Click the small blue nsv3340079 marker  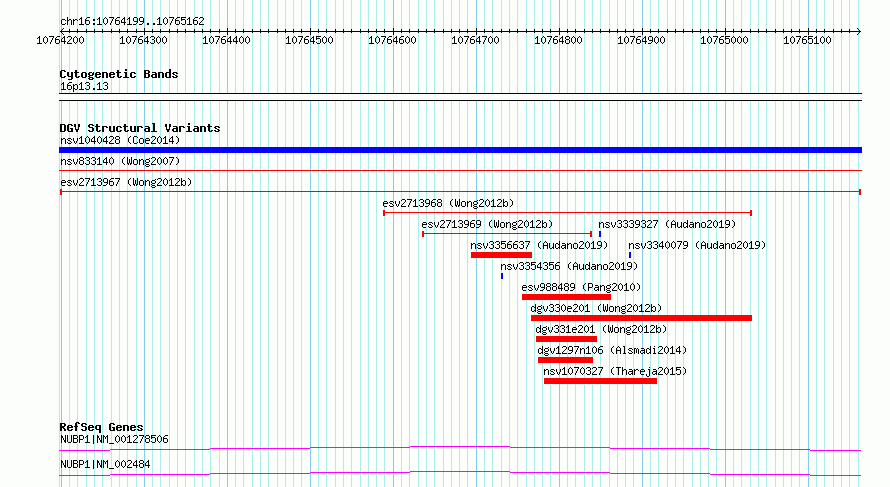tap(629, 255)
